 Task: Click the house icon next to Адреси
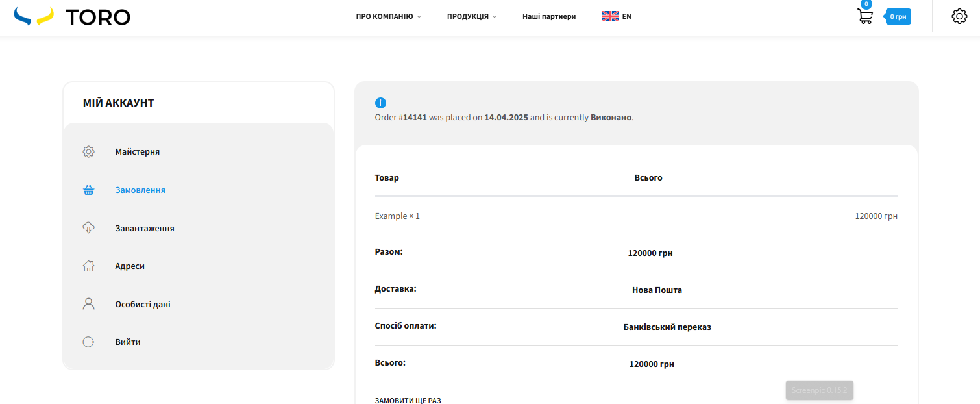pyautogui.click(x=89, y=266)
